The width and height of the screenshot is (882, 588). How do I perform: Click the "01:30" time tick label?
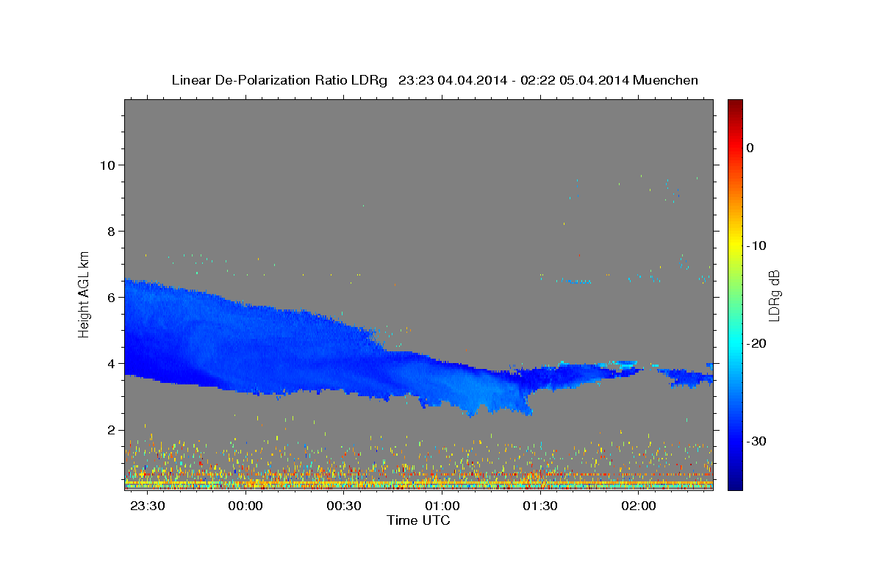coord(540,507)
